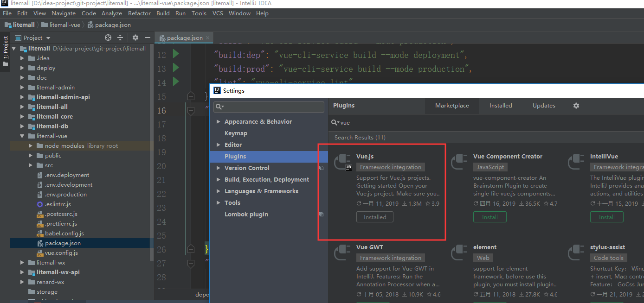Click the Settings search input field
The height and width of the screenshot is (303, 644).
pos(269,107)
